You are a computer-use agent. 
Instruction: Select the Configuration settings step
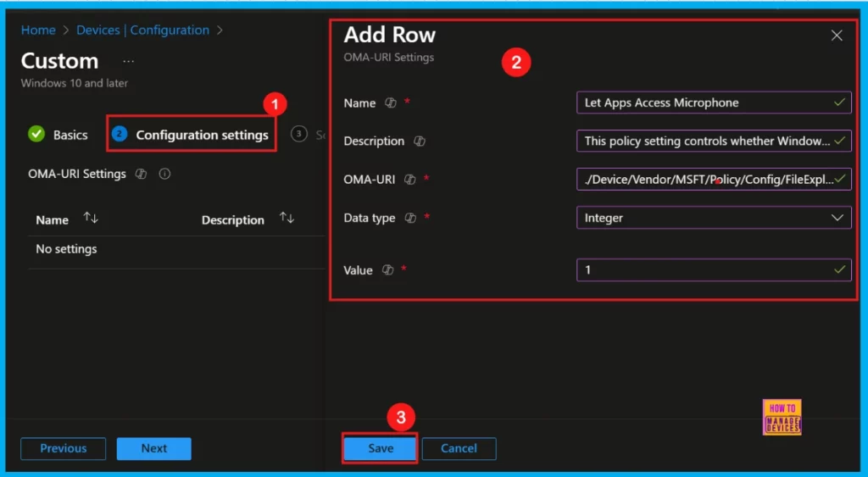click(191, 135)
